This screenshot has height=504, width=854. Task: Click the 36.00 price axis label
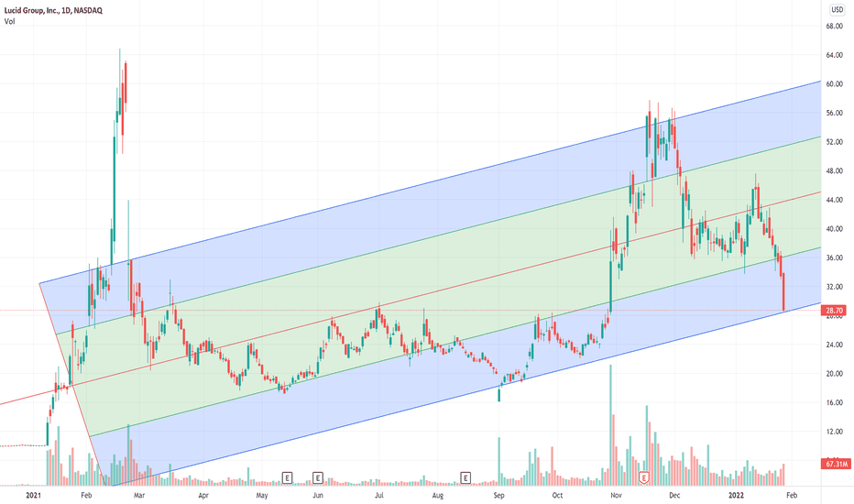(x=834, y=257)
